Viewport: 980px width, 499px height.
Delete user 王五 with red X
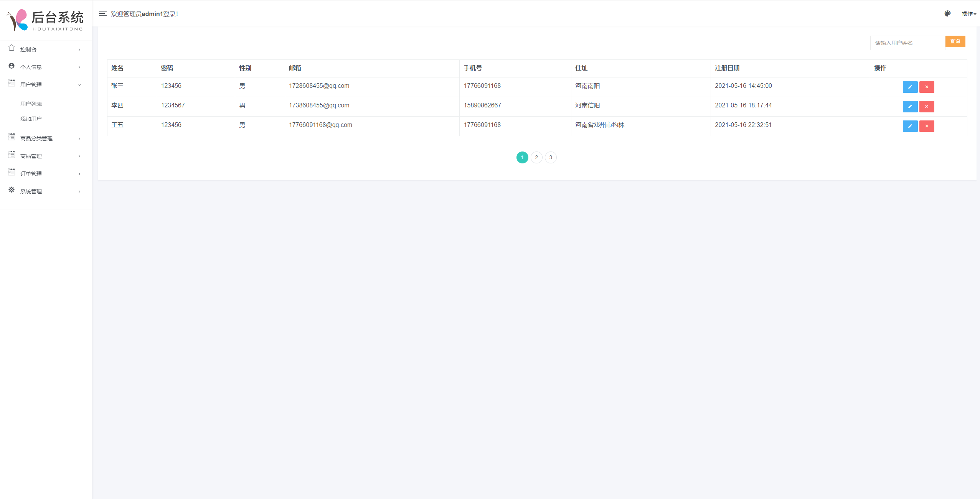pyautogui.click(x=926, y=126)
